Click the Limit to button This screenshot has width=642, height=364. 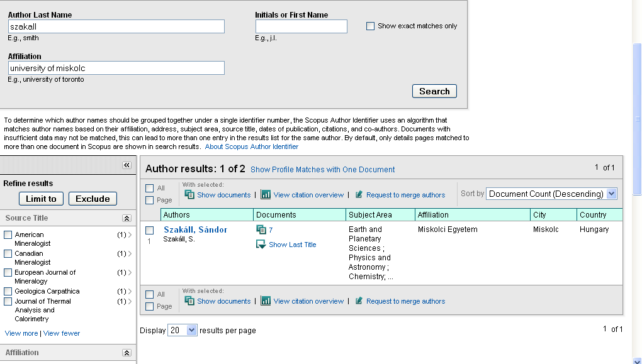click(41, 199)
